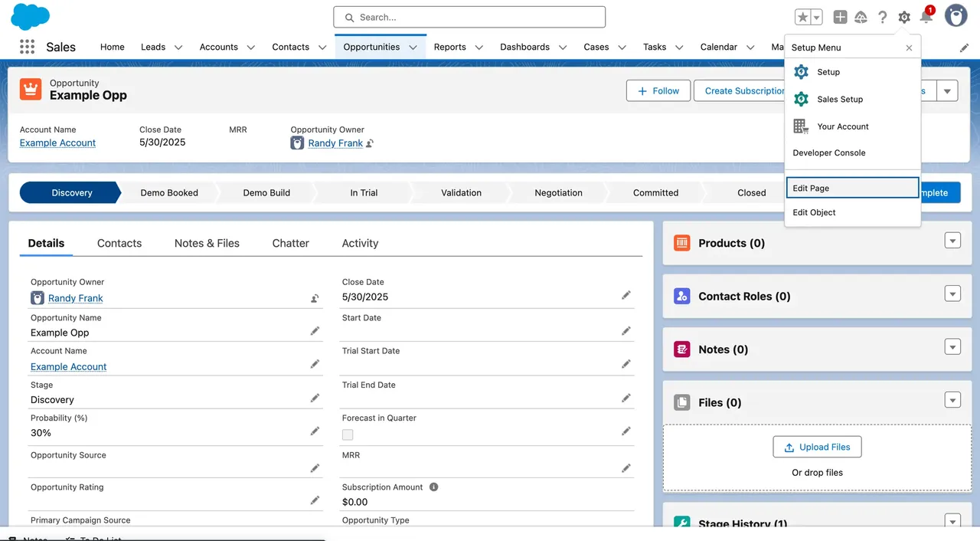
Task: Open Randy Frank owner link in highlights
Action: click(x=335, y=143)
